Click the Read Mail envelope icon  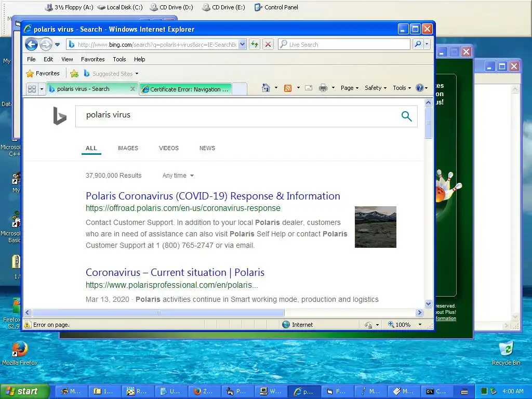309,88
